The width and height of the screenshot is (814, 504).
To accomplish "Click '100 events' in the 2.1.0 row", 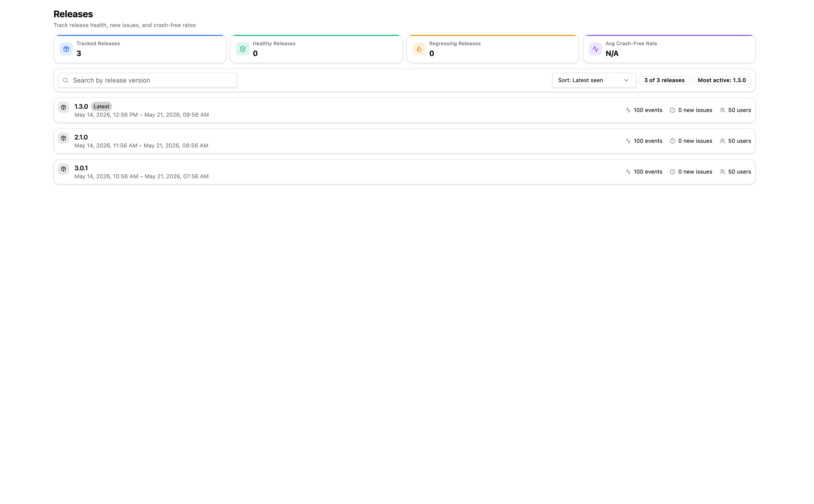I will tap(648, 141).
